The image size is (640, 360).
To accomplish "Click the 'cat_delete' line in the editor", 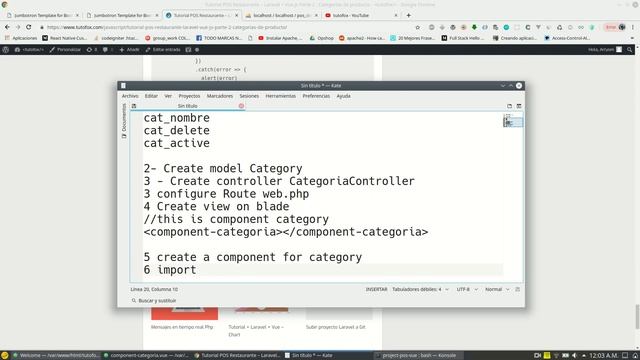I will pyautogui.click(x=176, y=130).
